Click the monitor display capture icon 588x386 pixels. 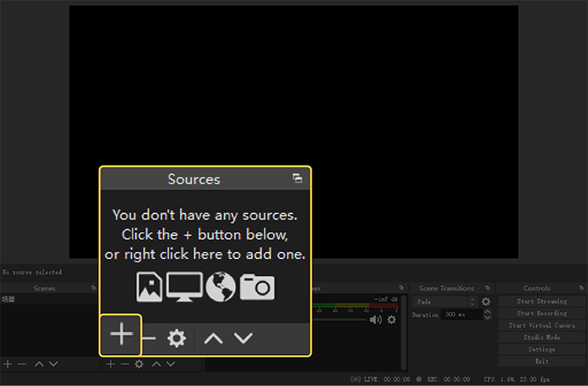[x=184, y=287]
